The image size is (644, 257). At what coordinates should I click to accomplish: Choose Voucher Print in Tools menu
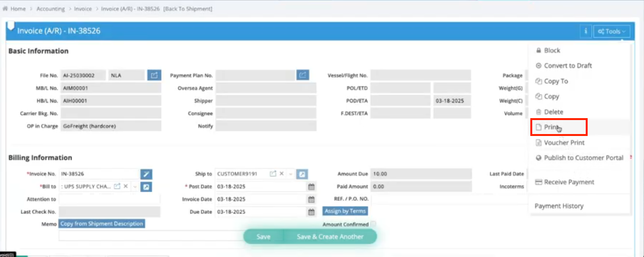(x=564, y=143)
